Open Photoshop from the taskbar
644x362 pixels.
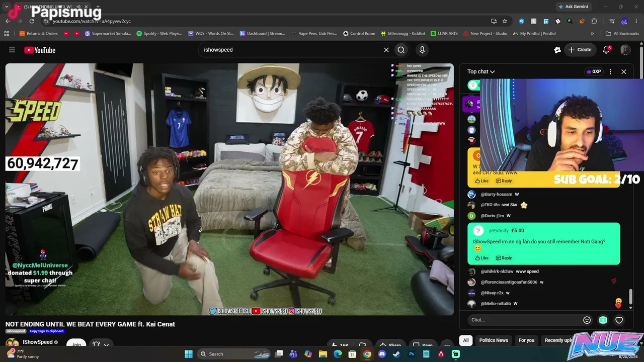click(412, 354)
